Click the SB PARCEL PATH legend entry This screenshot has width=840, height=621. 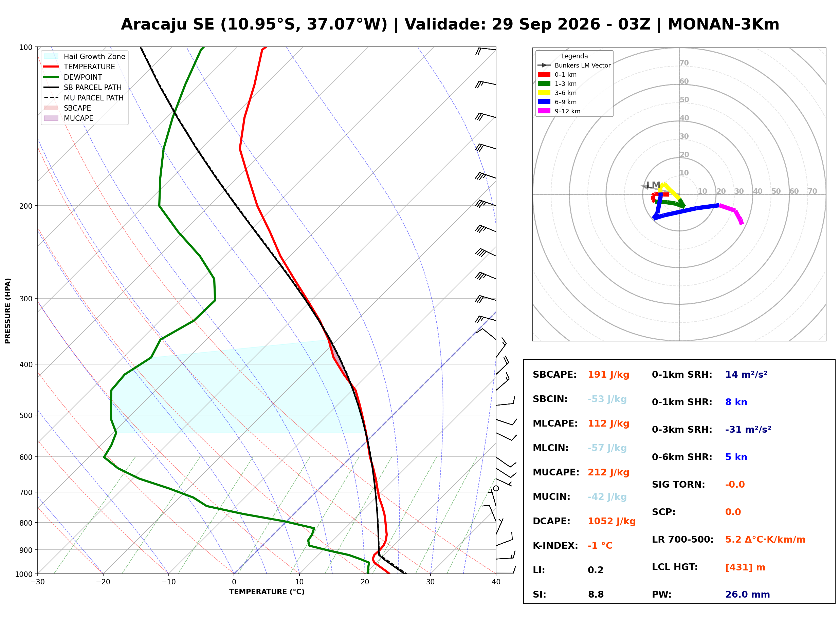[83, 87]
